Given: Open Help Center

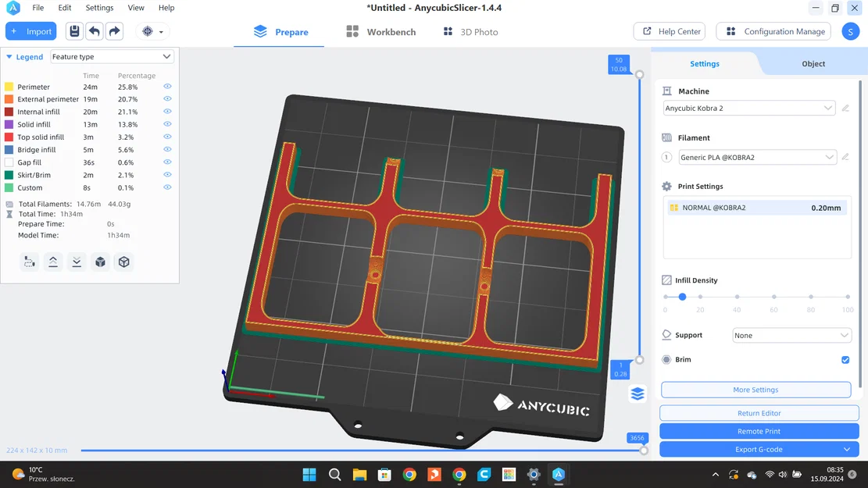Looking at the screenshot, I should click(670, 31).
